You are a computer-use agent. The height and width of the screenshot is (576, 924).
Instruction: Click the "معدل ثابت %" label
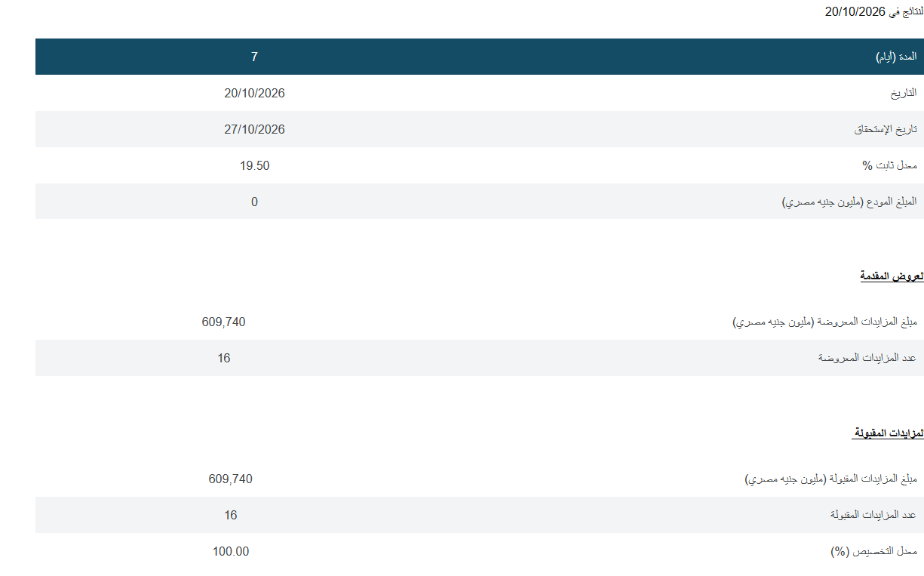(890, 166)
